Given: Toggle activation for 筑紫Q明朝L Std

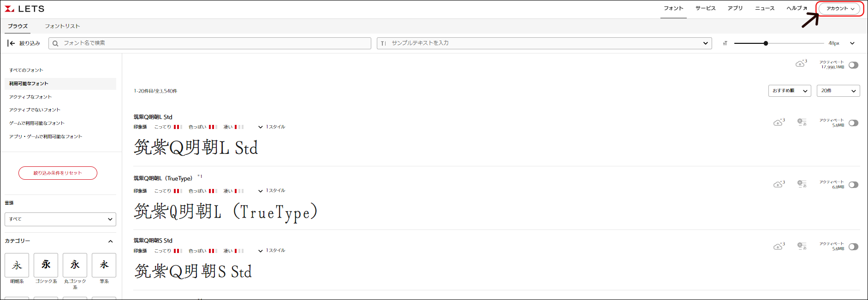Looking at the screenshot, I should tap(853, 123).
